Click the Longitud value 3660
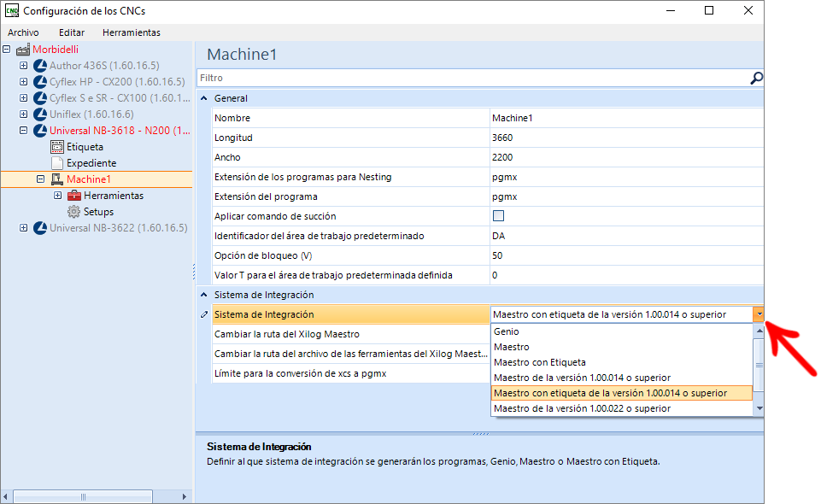The height and width of the screenshot is (504, 821). pos(626,138)
